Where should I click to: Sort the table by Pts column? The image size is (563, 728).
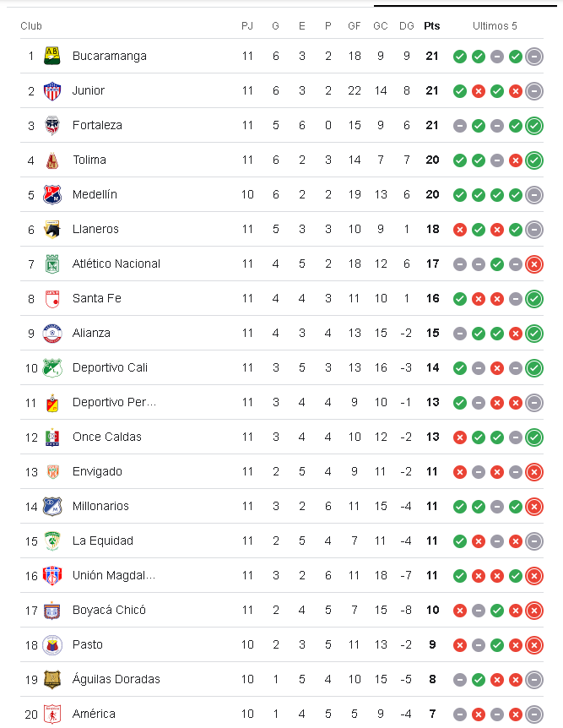pyautogui.click(x=432, y=26)
